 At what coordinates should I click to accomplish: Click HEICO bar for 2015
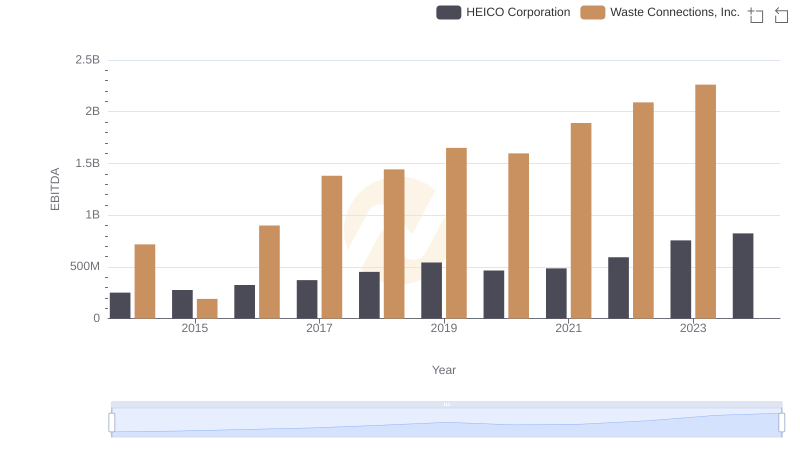pos(182,304)
